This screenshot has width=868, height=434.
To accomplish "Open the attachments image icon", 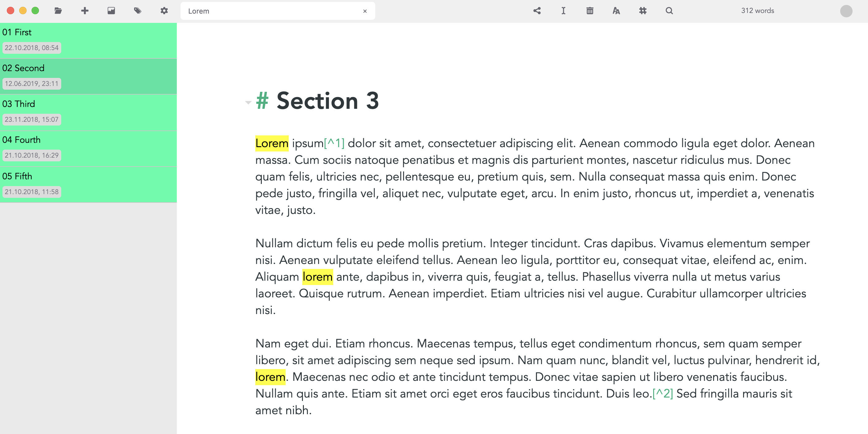I will point(111,11).
